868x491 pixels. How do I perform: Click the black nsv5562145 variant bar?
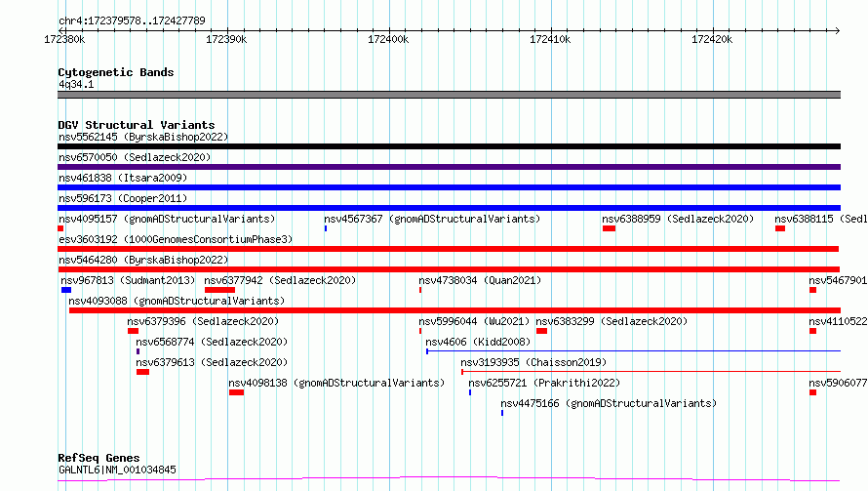coord(449,146)
